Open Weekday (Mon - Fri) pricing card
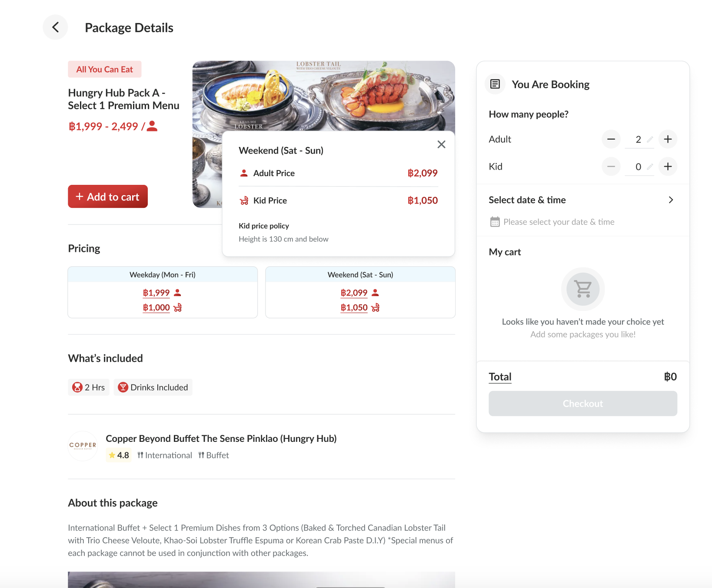Image resolution: width=712 pixels, height=588 pixels. pyautogui.click(x=163, y=275)
